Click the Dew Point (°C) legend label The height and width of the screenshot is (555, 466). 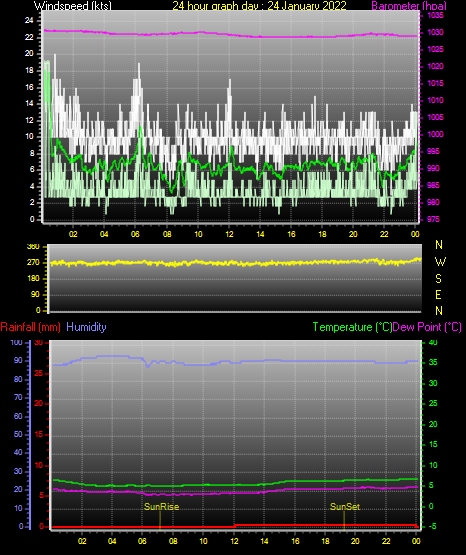(x=427, y=327)
